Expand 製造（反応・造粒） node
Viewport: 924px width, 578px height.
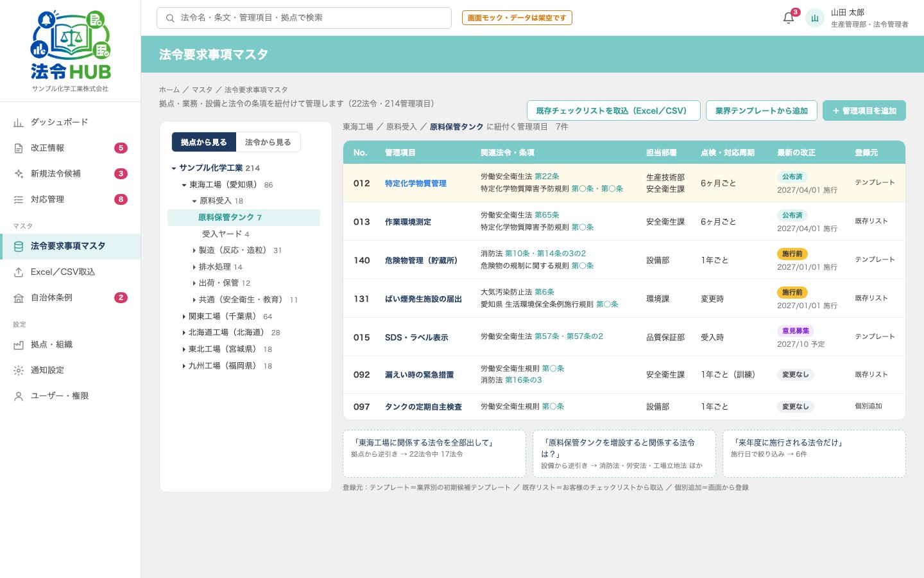(194, 250)
